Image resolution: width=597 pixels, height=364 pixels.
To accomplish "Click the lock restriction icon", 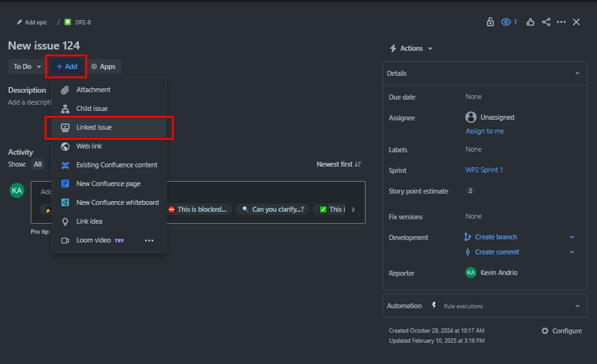I will (490, 22).
